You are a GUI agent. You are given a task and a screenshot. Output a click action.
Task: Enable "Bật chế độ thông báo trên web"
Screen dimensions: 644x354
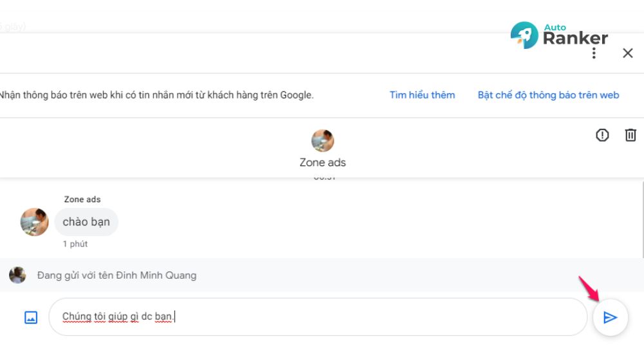[x=548, y=95]
